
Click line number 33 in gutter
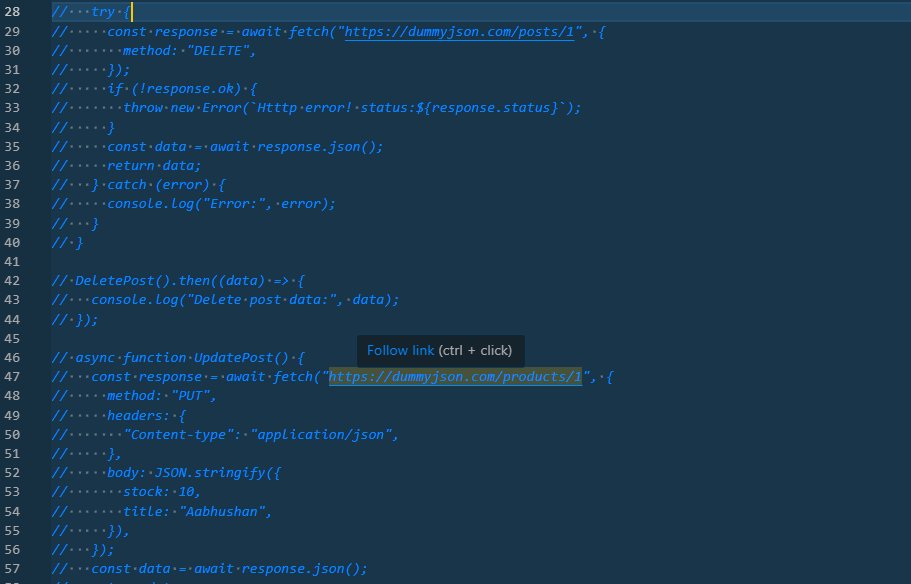pos(12,108)
